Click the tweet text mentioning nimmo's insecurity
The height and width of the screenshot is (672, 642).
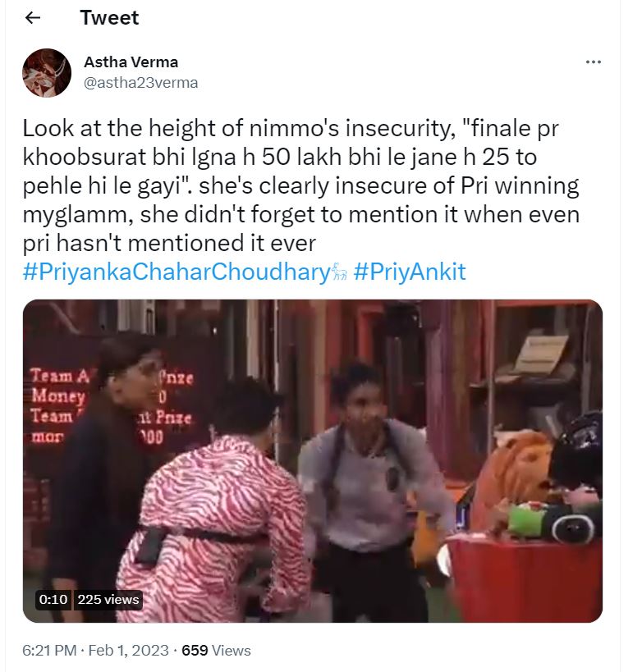pos(301,185)
